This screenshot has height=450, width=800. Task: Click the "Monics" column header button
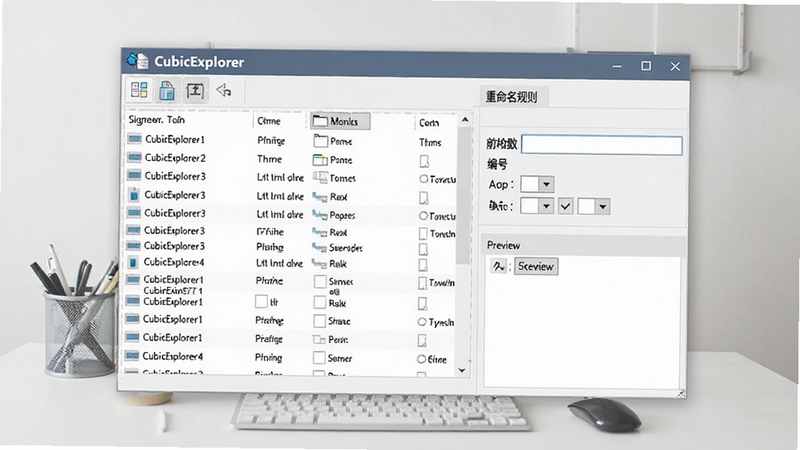340,121
